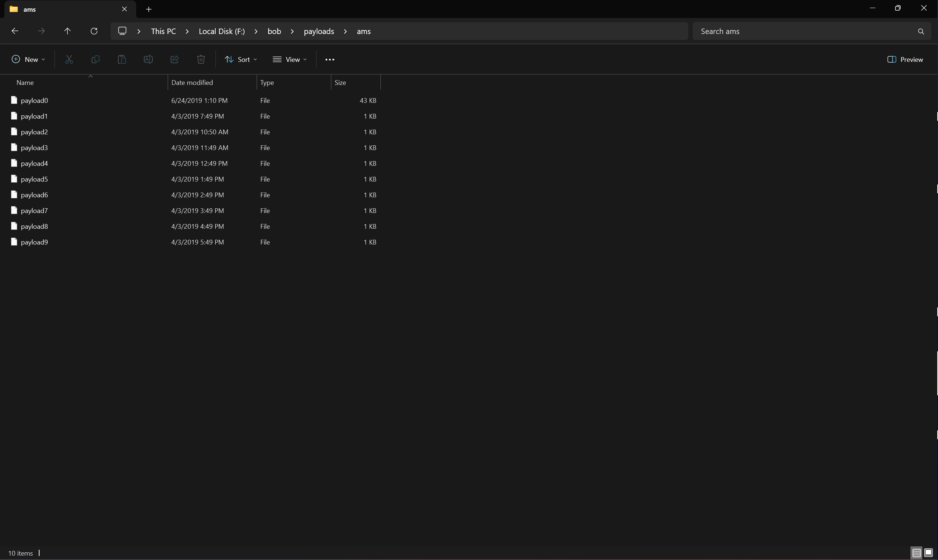Open the View dropdown menu
Viewport: 938px width, 560px height.
(290, 59)
